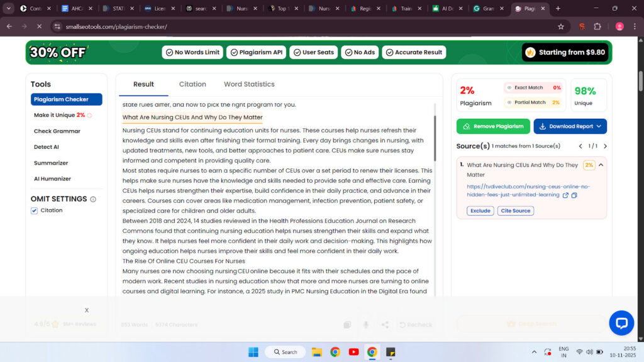Uncheck the Citation checkbox

point(35,211)
